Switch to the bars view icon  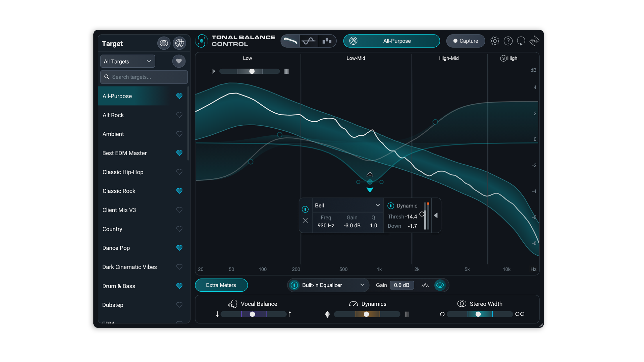(327, 41)
